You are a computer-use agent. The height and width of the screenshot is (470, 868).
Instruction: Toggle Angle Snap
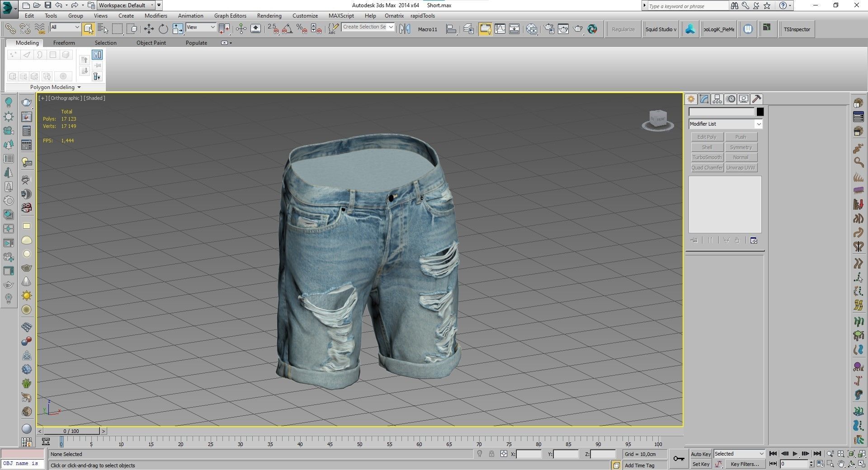(287, 29)
